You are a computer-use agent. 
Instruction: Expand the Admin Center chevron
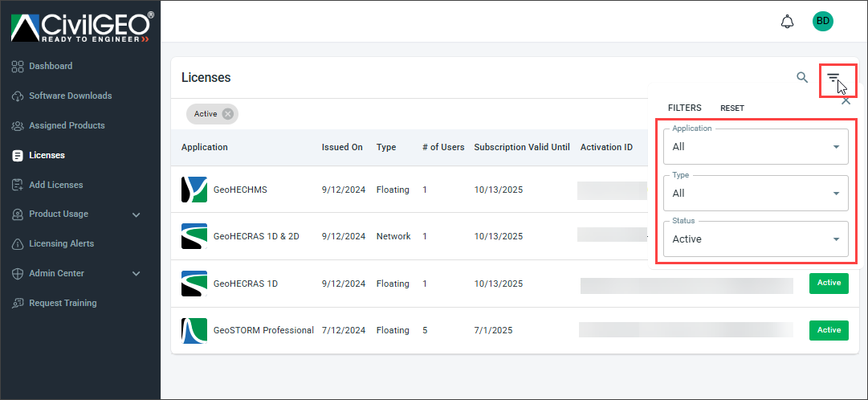137,274
